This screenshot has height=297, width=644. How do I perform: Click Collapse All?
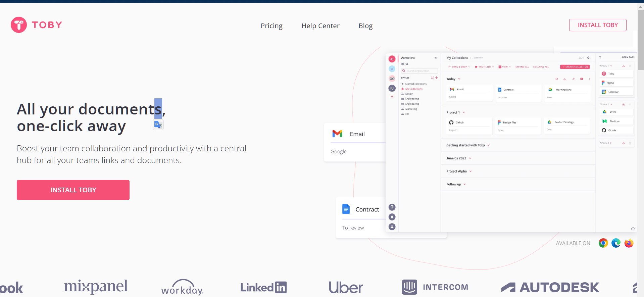541,67
